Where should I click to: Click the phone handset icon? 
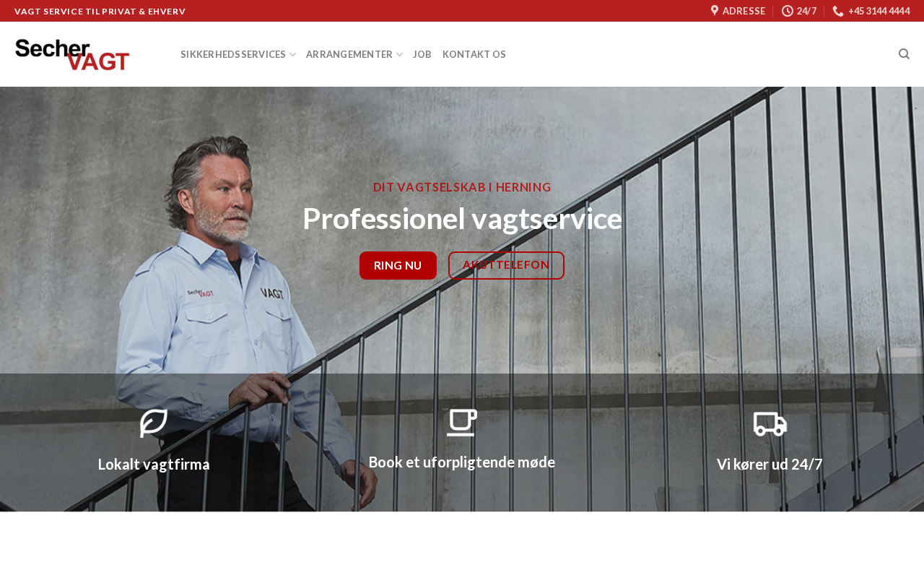tap(838, 11)
